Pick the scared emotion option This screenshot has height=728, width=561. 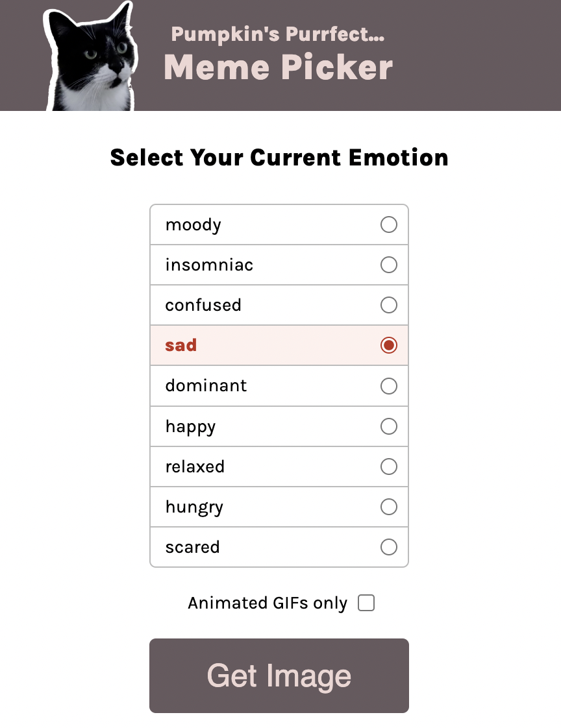388,547
